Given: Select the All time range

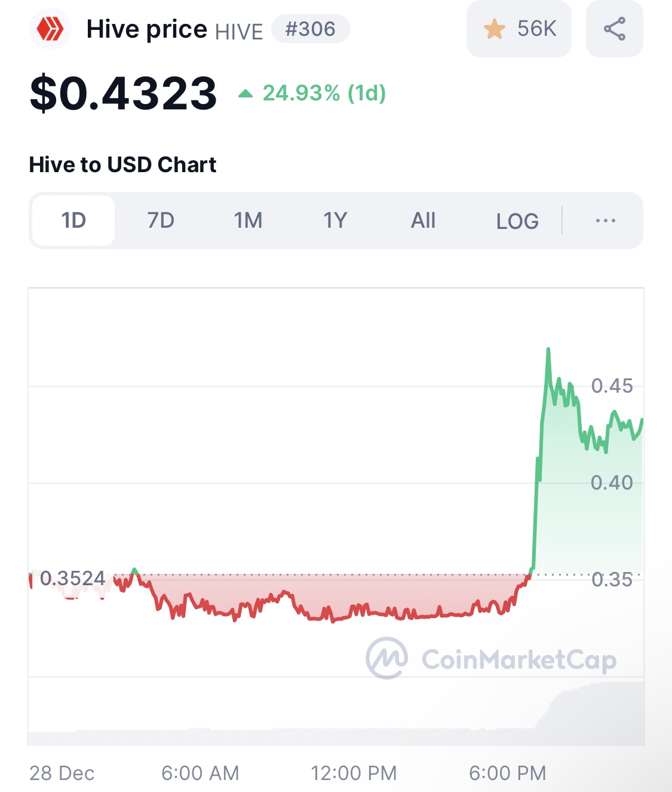Looking at the screenshot, I should click(x=423, y=221).
